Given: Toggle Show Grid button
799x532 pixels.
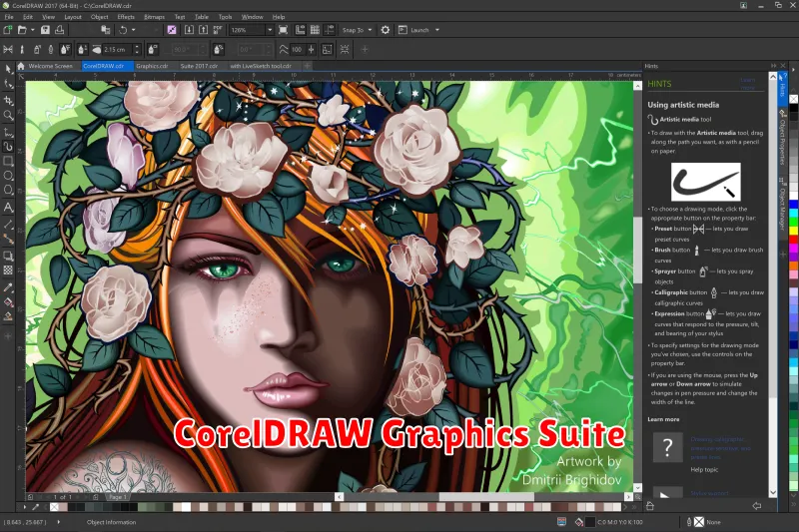Looking at the screenshot, I should coord(315,30).
